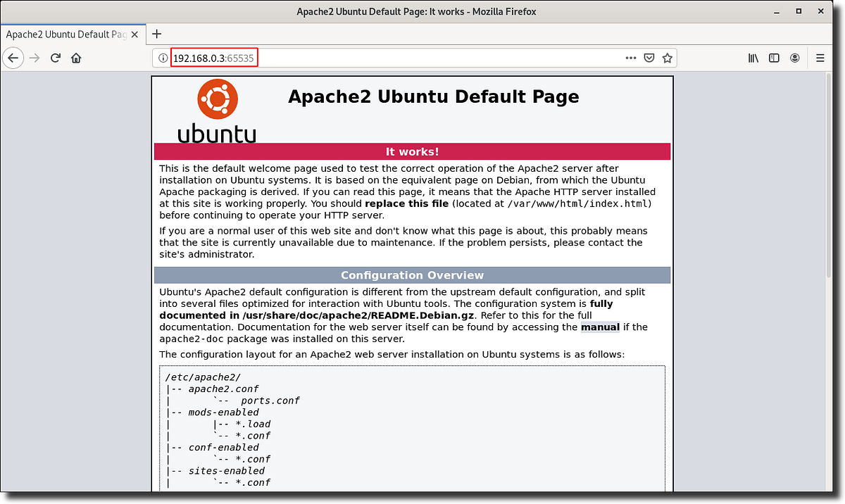This screenshot has height=504, width=845.
Task: Toggle the sidebars icon
Action: click(774, 58)
